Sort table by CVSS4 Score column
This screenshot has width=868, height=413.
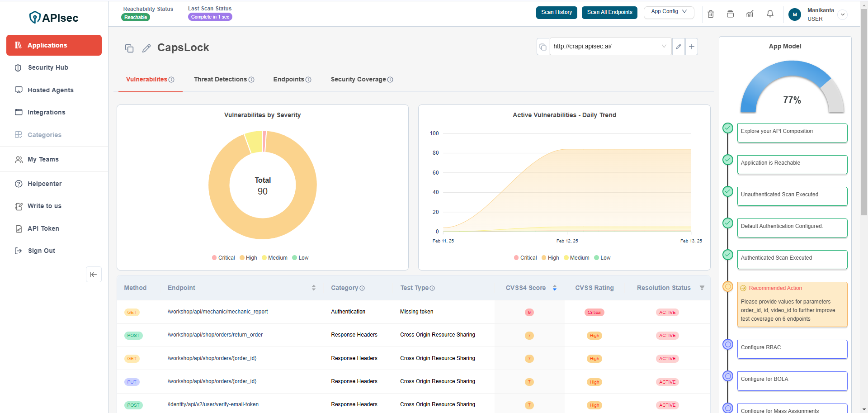tap(554, 288)
